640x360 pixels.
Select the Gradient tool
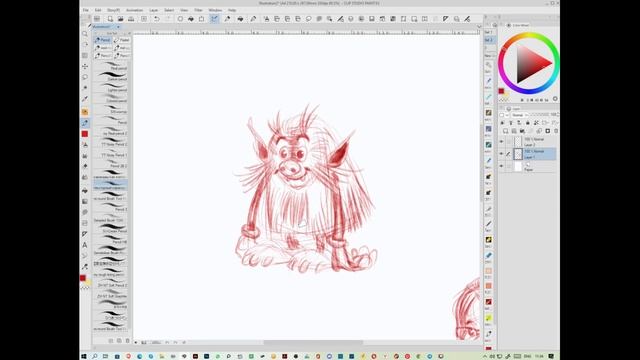click(85, 202)
